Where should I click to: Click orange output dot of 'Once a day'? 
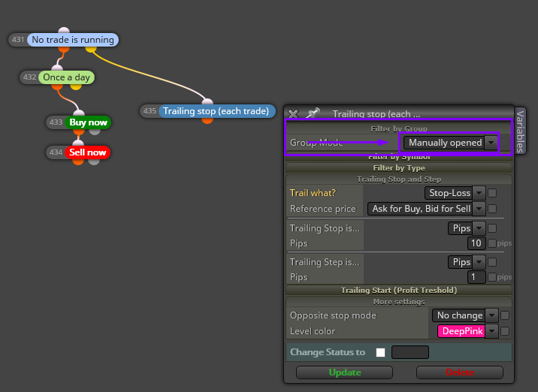coord(57,86)
